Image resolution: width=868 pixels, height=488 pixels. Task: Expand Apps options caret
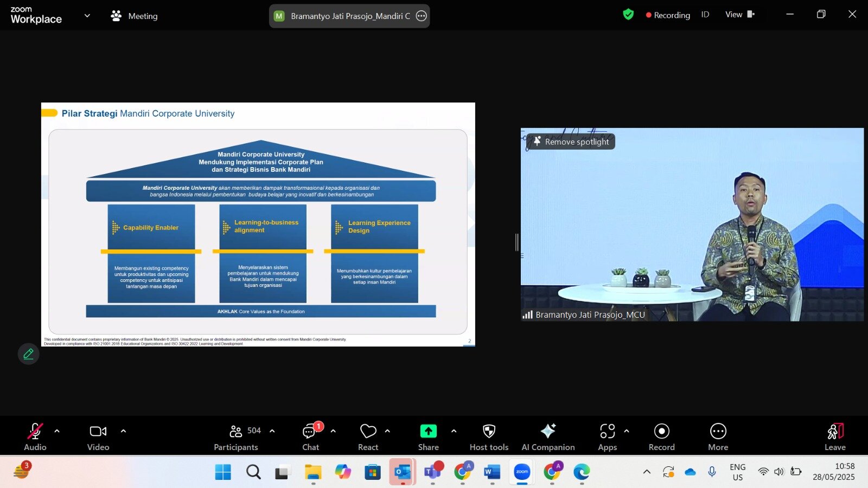(x=627, y=431)
